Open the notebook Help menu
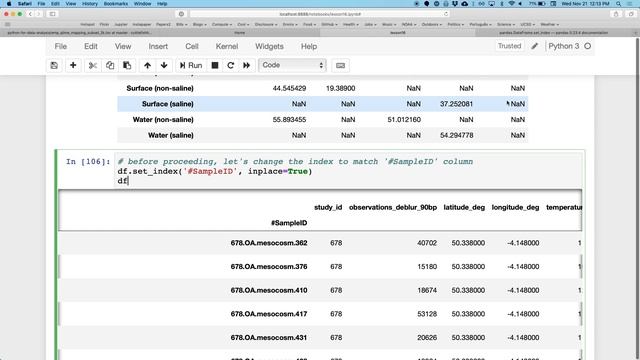This screenshot has width=640, height=360. [309, 47]
